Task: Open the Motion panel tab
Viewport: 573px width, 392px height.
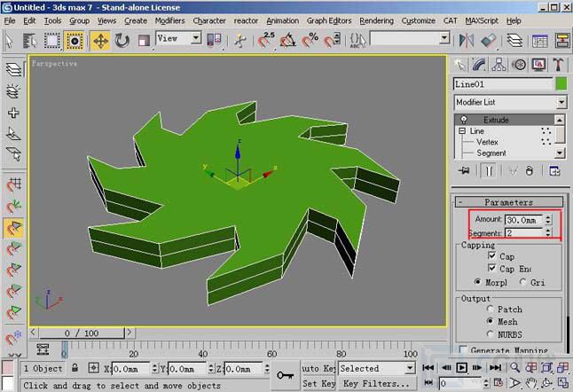Action: [x=519, y=65]
